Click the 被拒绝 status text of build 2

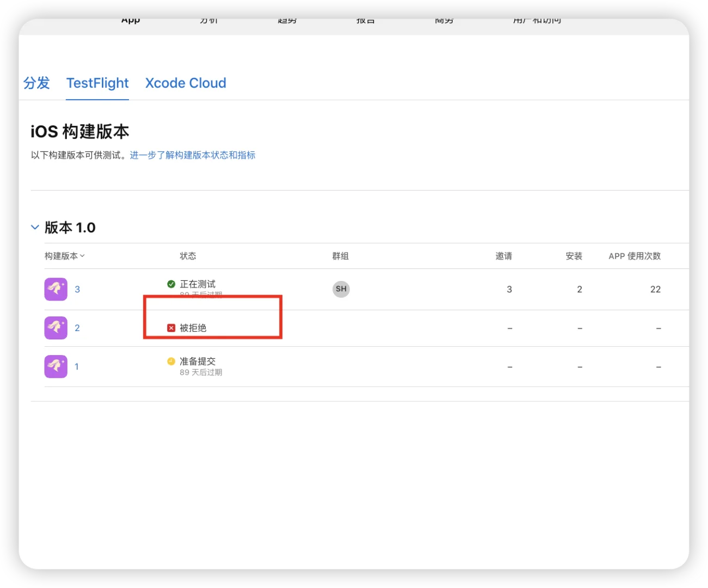pyautogui.click(x=193, y=328)
